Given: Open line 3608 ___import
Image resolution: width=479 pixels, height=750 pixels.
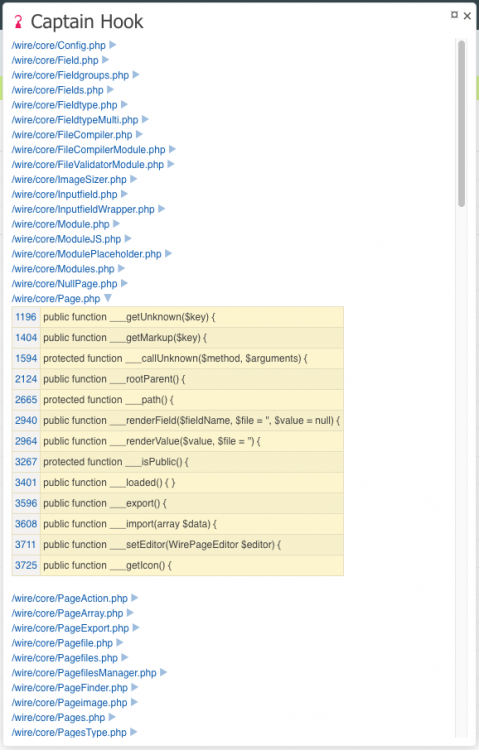Looking at the screenshot, I should click(x=26, y=523).
